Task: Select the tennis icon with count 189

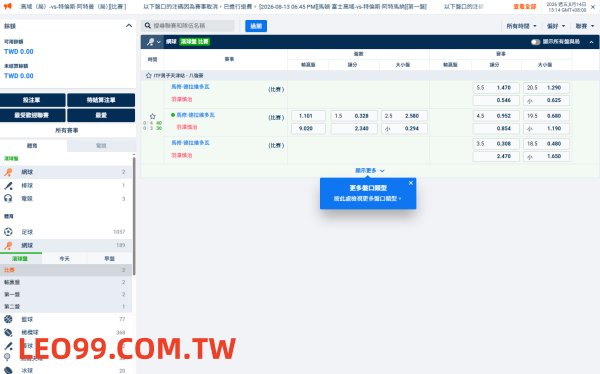Action: pos(8,245)
